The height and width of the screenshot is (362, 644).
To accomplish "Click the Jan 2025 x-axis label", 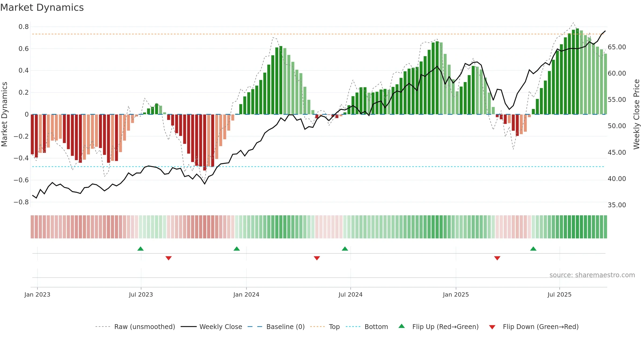I will coord(456,294).
